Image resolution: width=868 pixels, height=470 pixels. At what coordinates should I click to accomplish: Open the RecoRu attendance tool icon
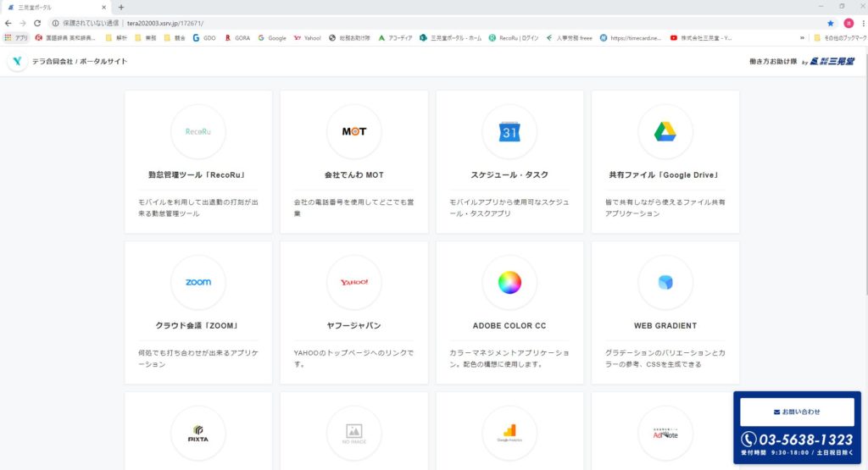198,131
